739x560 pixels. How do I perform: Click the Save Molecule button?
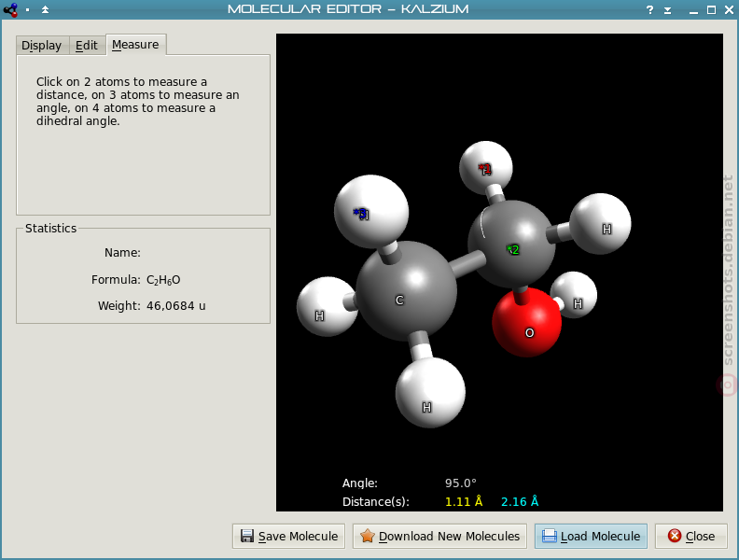(288, 536)
